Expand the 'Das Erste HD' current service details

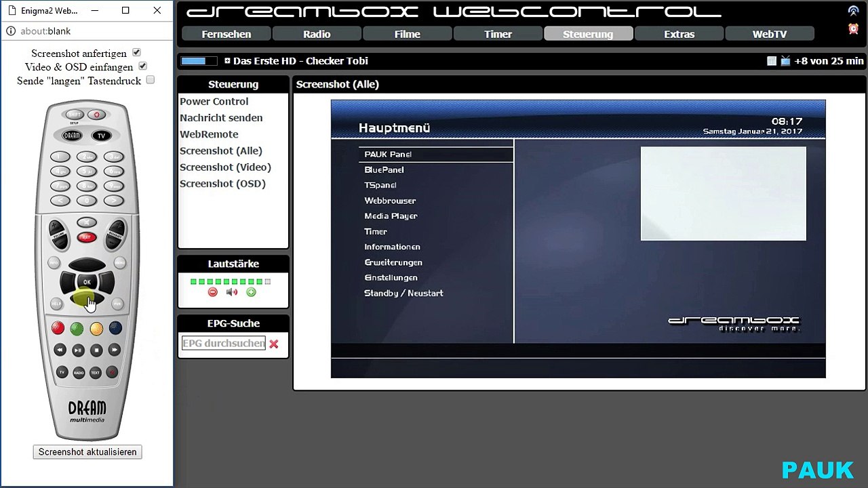tap(227, 60)
